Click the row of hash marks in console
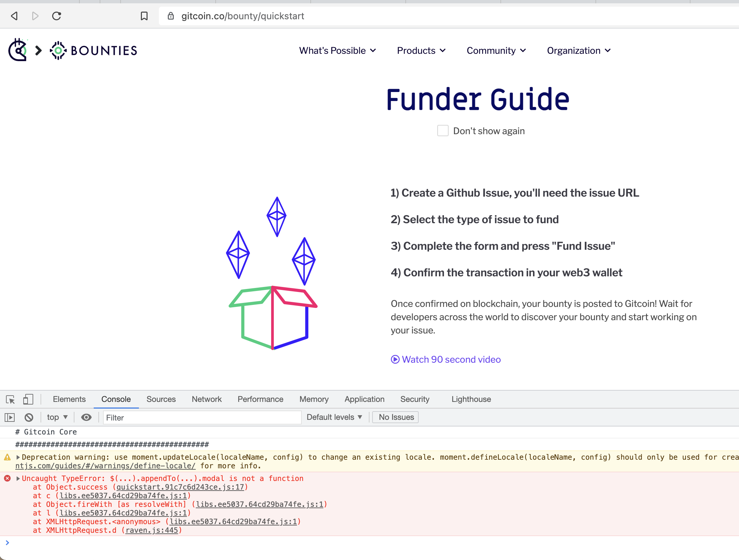 point(112,444)
